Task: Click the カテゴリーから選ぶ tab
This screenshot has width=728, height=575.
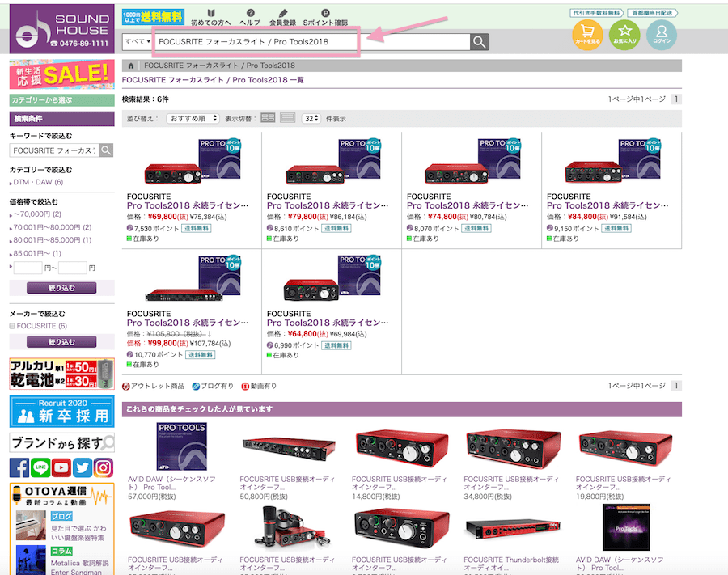Action: point(61,99)
